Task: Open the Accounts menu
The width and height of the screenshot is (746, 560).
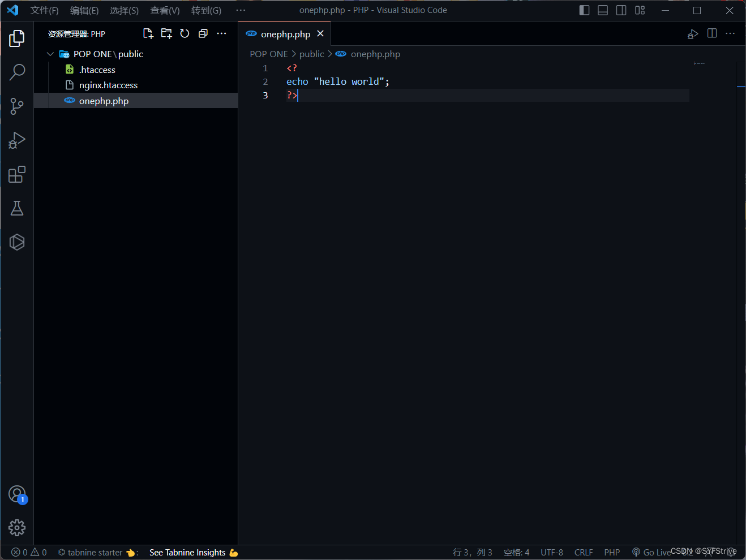Action: tap(17, 494)
